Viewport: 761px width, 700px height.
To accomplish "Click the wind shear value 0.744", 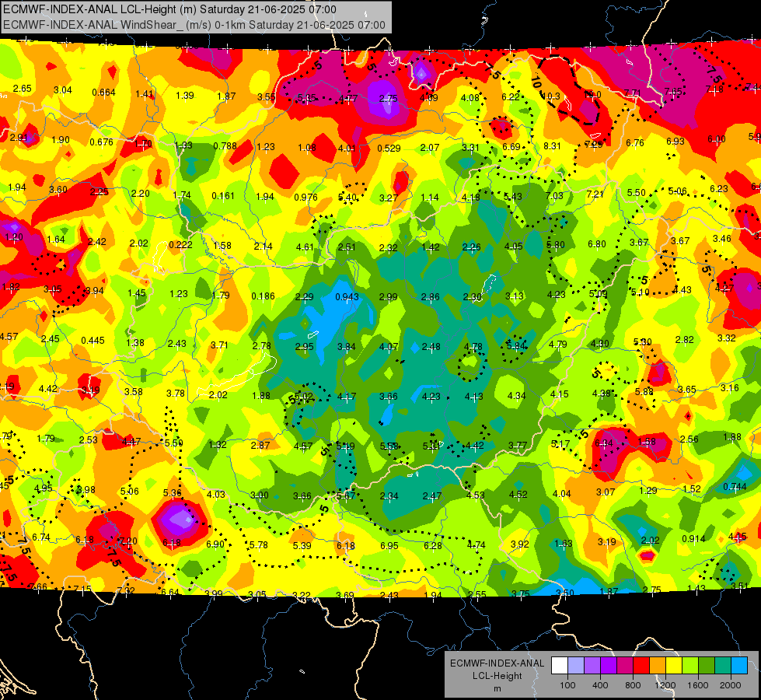I will coord(735,486).
